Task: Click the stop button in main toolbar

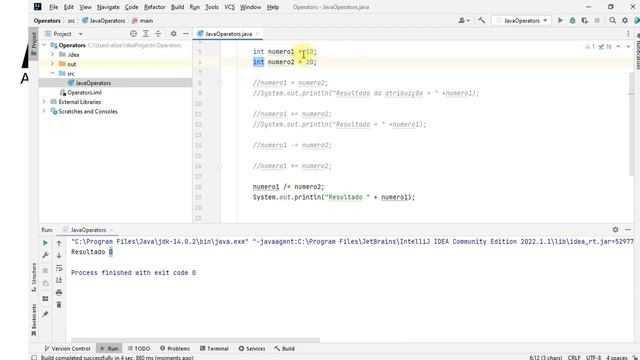Action: point(597,20)
